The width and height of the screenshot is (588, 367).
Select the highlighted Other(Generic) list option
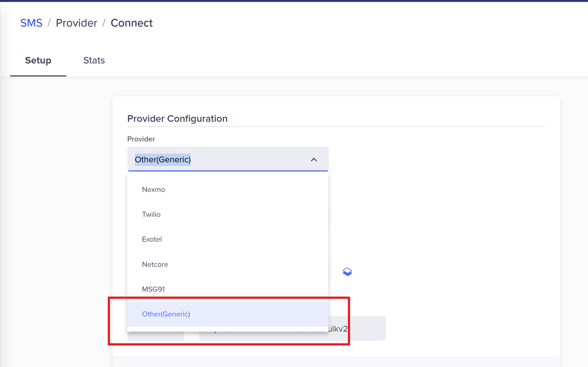(x=166, y=314)
